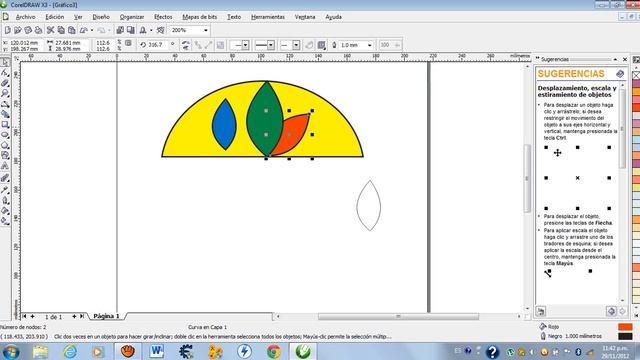Image resolution: width=640 pixels, height=360 pixels.
Task: Open the application launcher dropdown arrow
Action: point(151,30)
